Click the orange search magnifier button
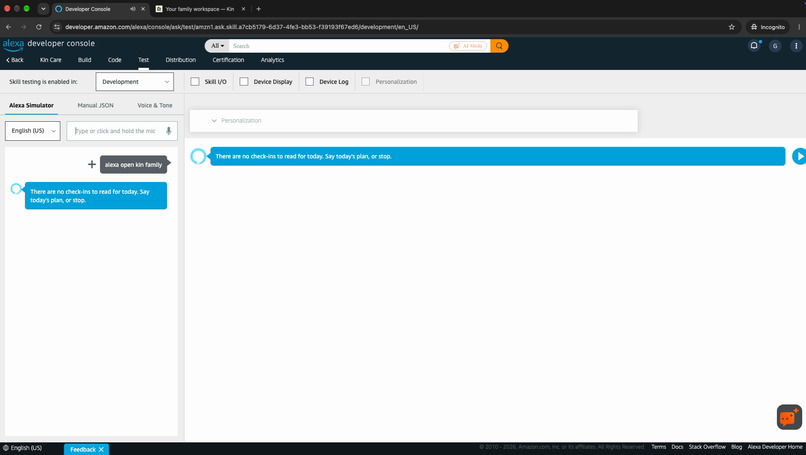 click(x=499, y=46)
